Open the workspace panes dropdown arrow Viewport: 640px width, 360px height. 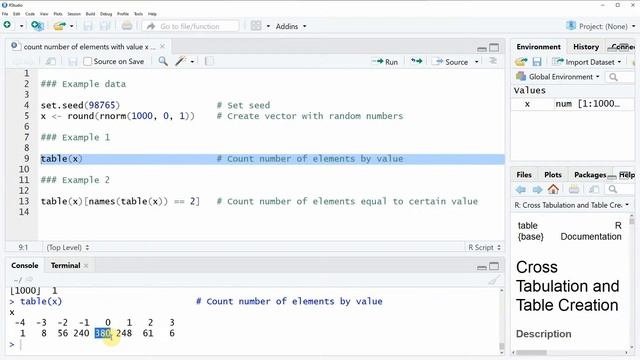tap(268, 26)
